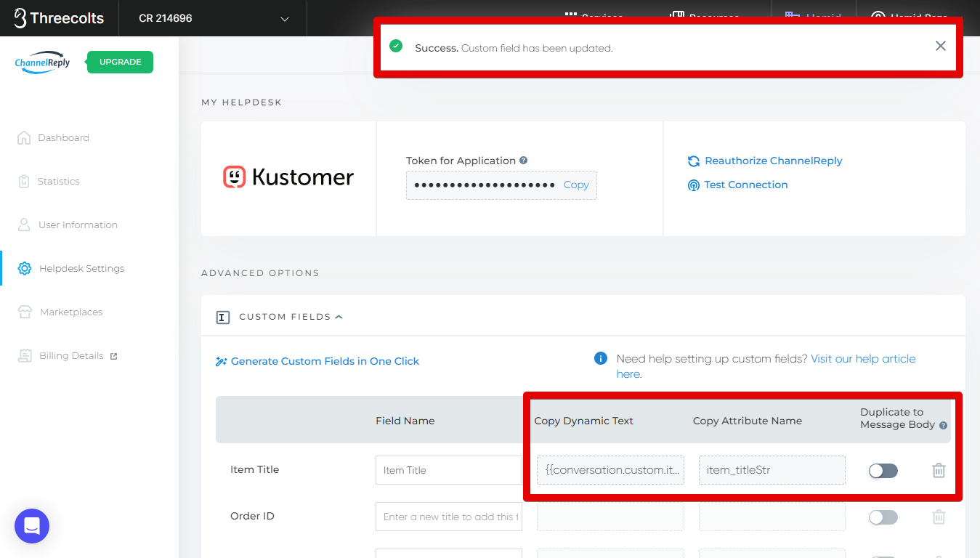
Task: Click Reauthorize ChannelReply link
Action: 765,161
